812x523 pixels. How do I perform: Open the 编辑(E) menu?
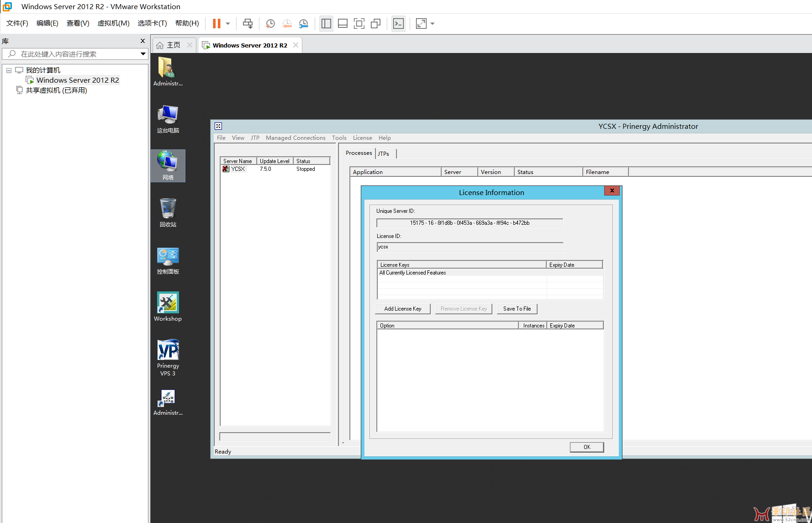(47, 23)
